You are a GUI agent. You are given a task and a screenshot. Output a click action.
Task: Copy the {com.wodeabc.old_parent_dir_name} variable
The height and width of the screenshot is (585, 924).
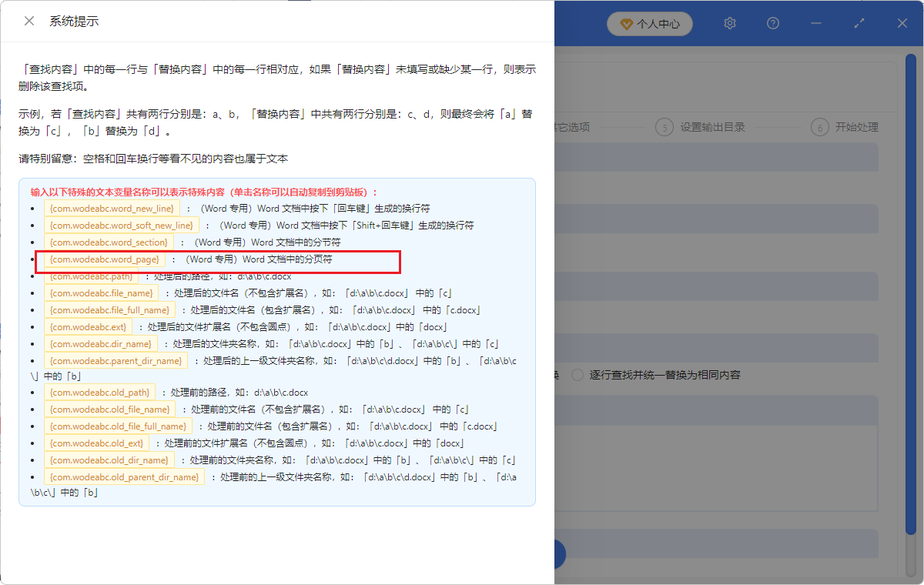(x=125, y=476)
